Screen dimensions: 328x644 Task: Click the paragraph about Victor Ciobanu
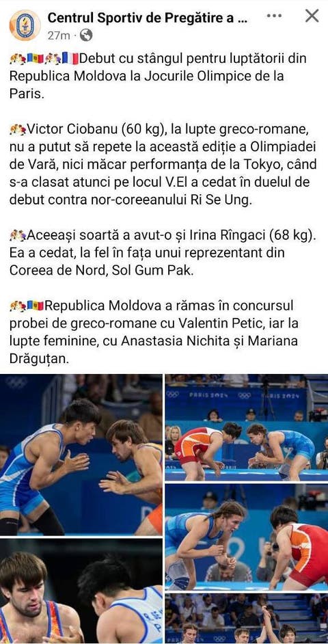163,165
